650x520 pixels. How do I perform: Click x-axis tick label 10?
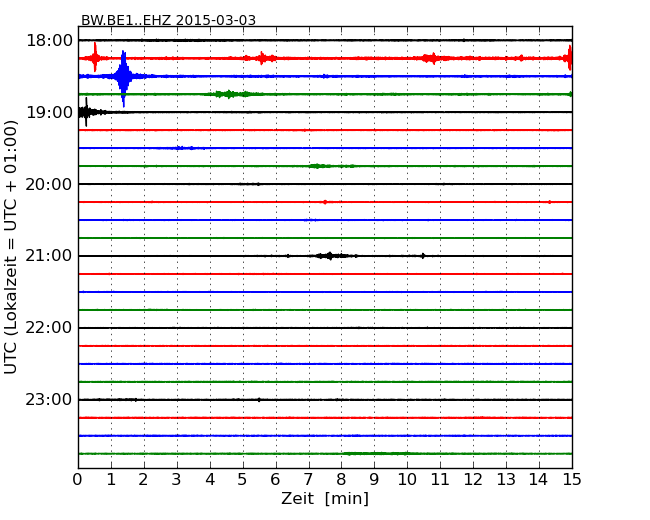click(407, 480)
